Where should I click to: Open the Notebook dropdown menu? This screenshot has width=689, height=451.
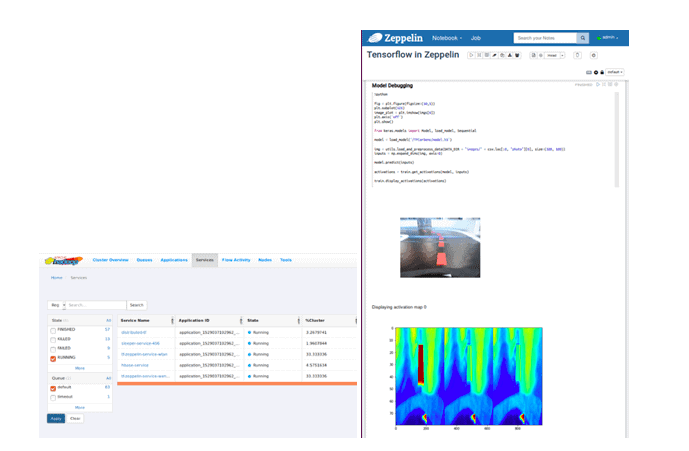click(x=447, y=38)
